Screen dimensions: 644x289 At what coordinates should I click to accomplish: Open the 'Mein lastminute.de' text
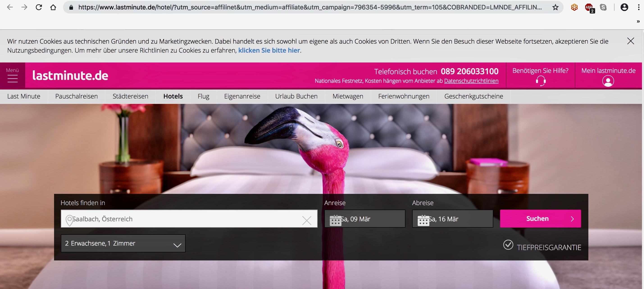point(608,71)
